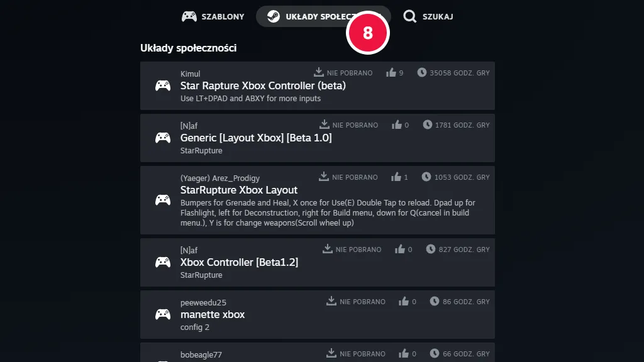Choose Xbox Controller [Beta1.2] layout
Screen dimensions: 644x362
(317, 262)
